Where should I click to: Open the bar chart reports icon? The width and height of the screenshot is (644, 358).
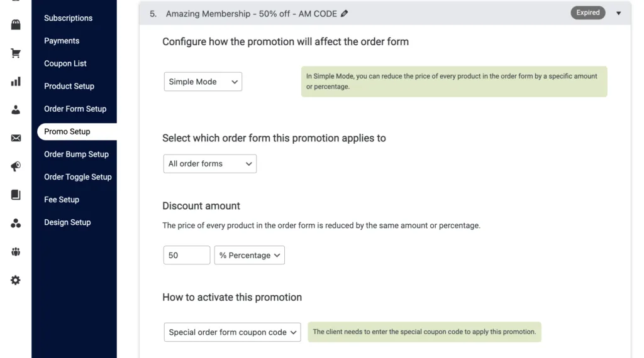pyautogui.click(x=16, y=82)
